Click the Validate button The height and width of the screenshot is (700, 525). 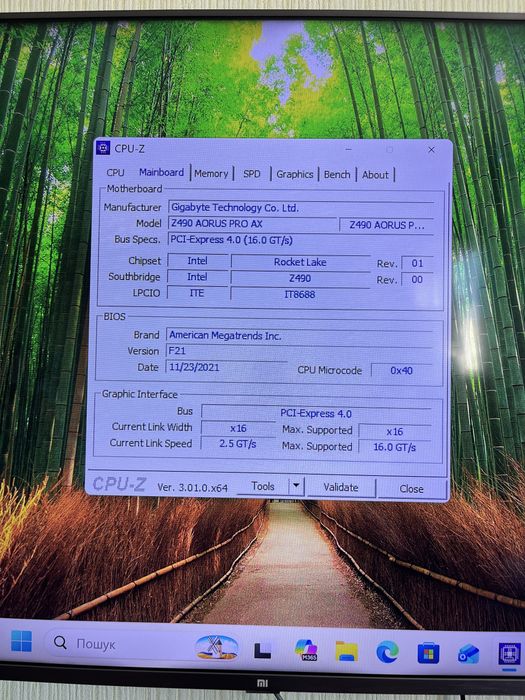click(x=341, y=488)
